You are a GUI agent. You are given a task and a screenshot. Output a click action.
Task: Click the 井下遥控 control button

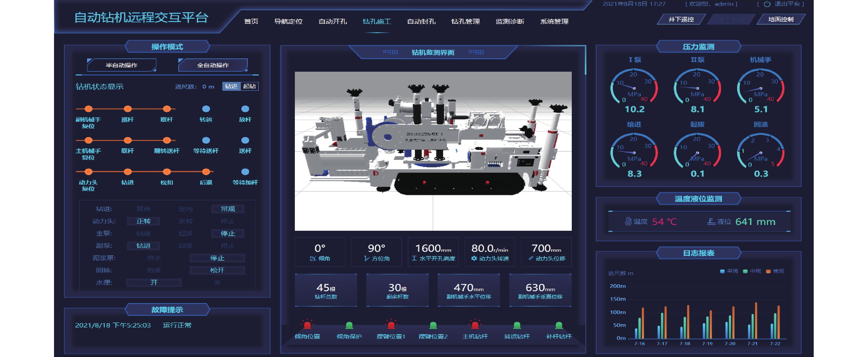tap(681, 20)
